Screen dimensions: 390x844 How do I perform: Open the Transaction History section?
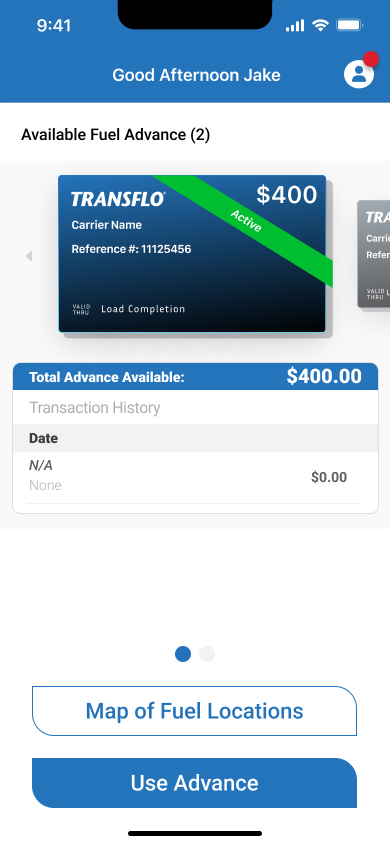[x=95, y=407]
